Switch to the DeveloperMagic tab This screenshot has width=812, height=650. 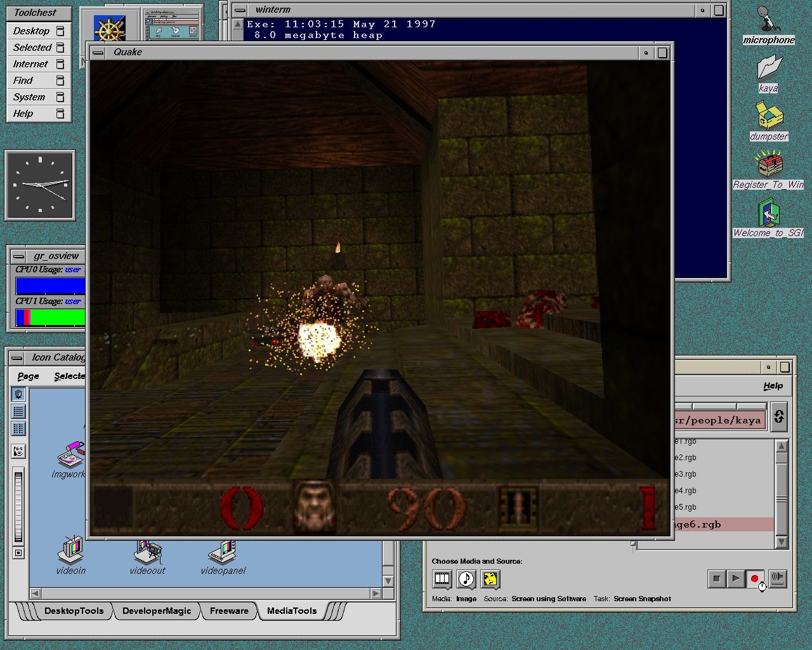point(157,611)
